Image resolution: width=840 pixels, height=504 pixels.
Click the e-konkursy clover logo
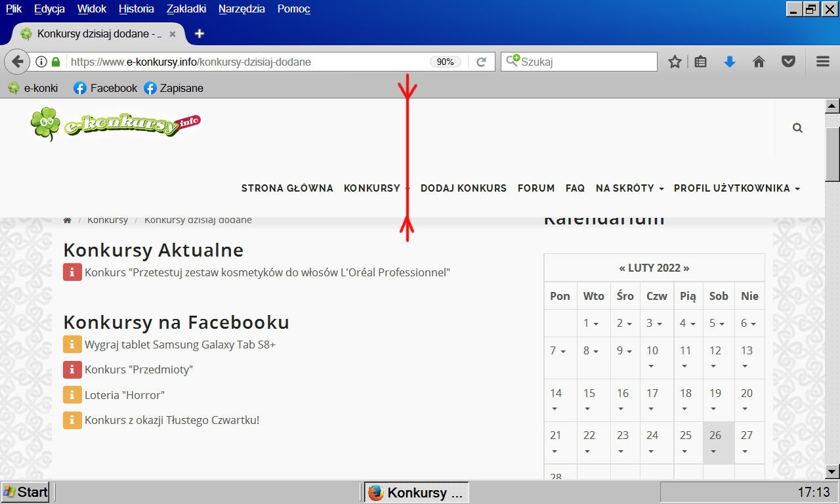(115, 125)
